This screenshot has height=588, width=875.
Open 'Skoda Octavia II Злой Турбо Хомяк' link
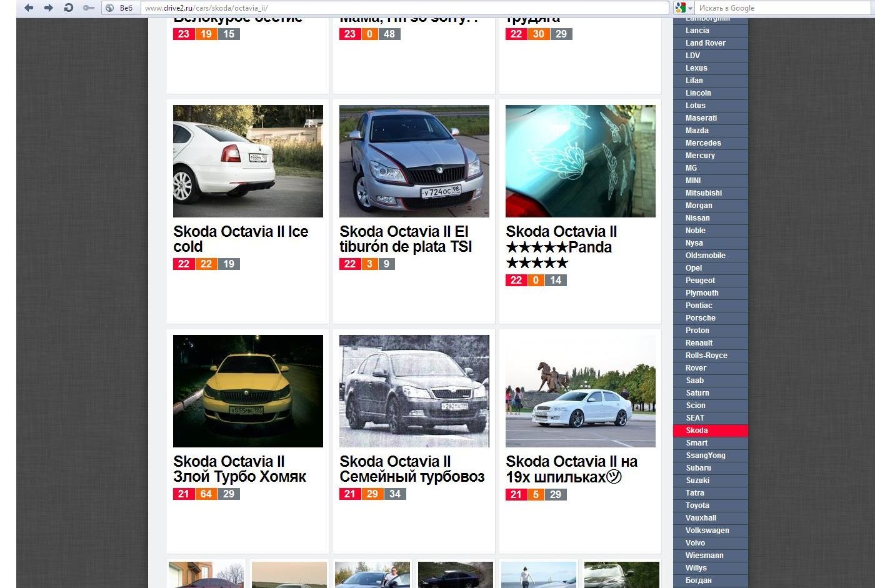[x=239, y=469]
